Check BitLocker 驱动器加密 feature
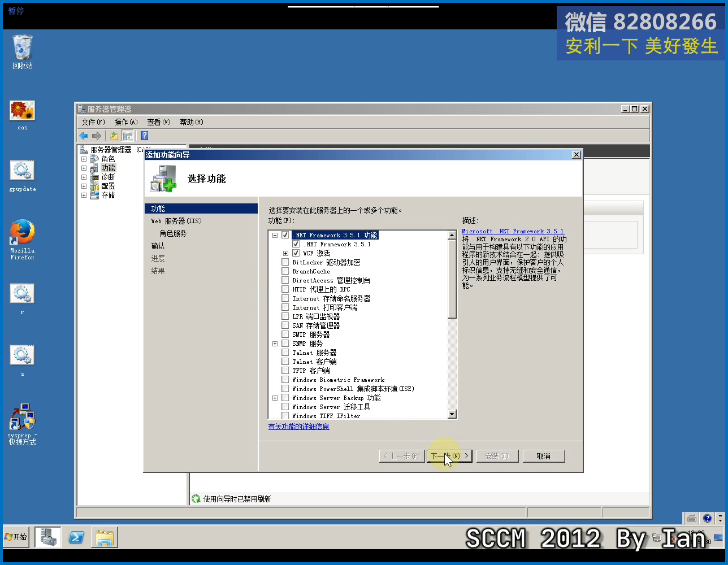The height and width of the screenshot is (565, 728). click(x=285, y=262)
